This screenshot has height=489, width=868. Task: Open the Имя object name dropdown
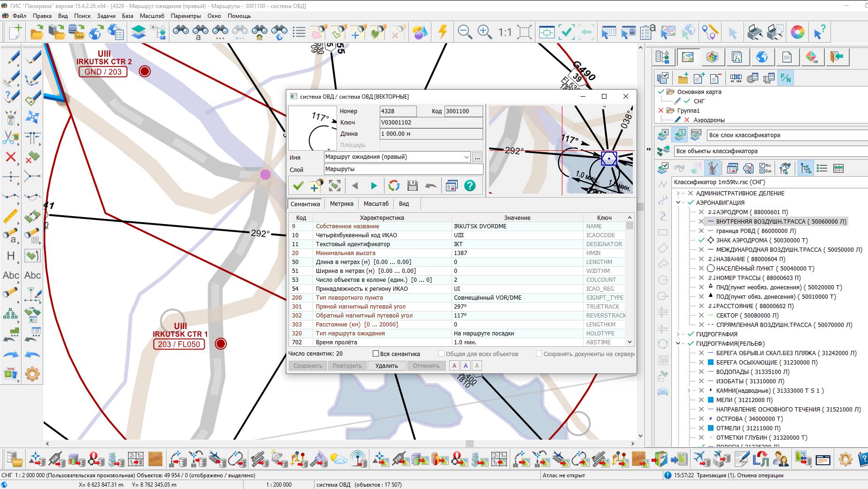pos(466,157)
